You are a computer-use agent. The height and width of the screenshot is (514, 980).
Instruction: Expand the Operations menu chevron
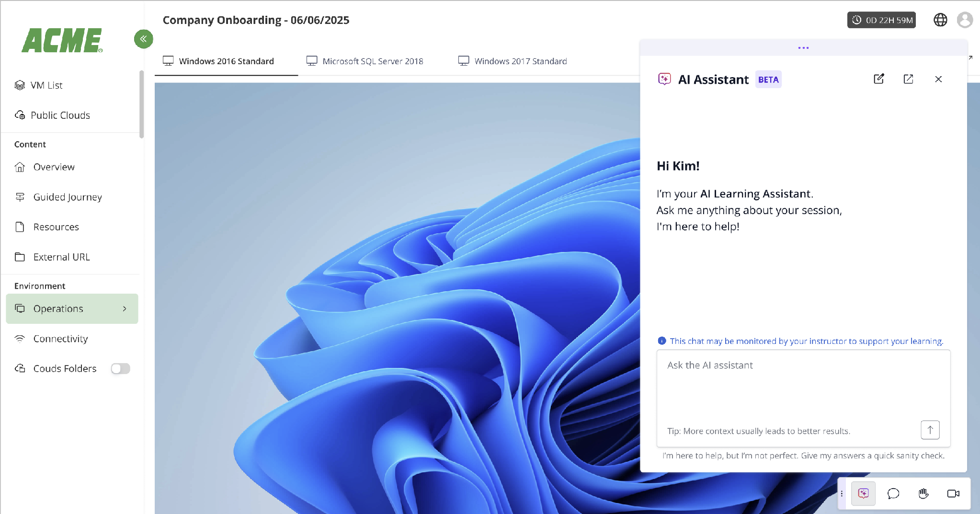tap(125, 308)
